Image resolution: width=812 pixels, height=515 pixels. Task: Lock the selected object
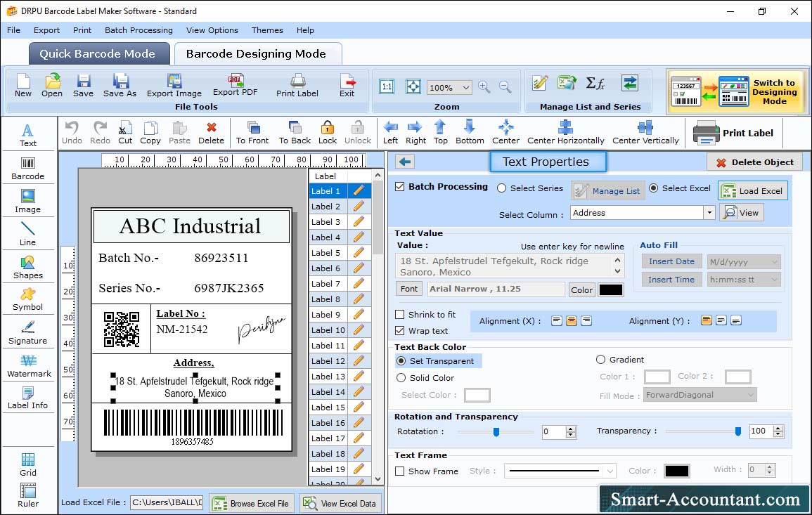click(x=328, y=133)
